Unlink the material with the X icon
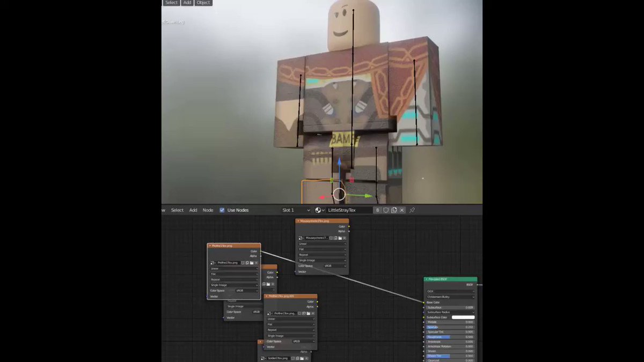 (x=402, y=210)
